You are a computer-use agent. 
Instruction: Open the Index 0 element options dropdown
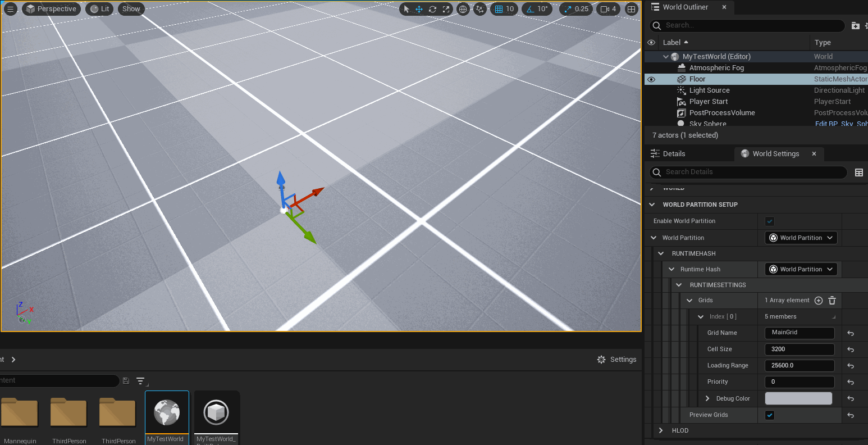(x=834, y=317)
